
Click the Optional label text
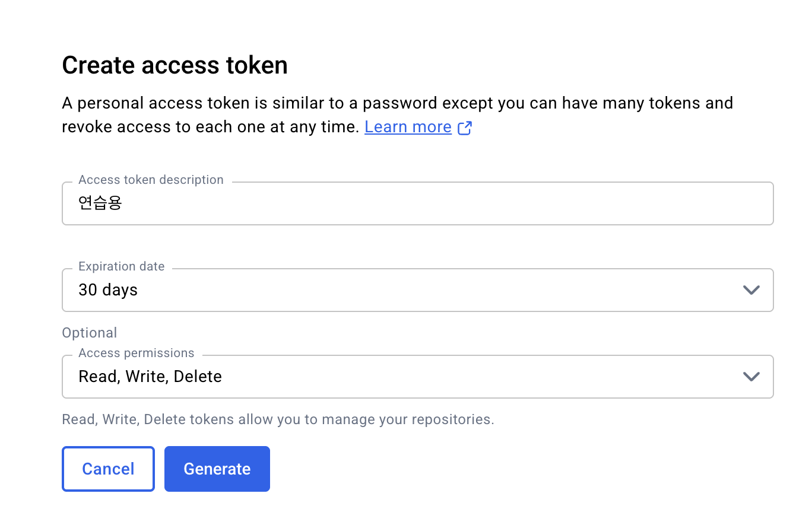pos(90,333)
